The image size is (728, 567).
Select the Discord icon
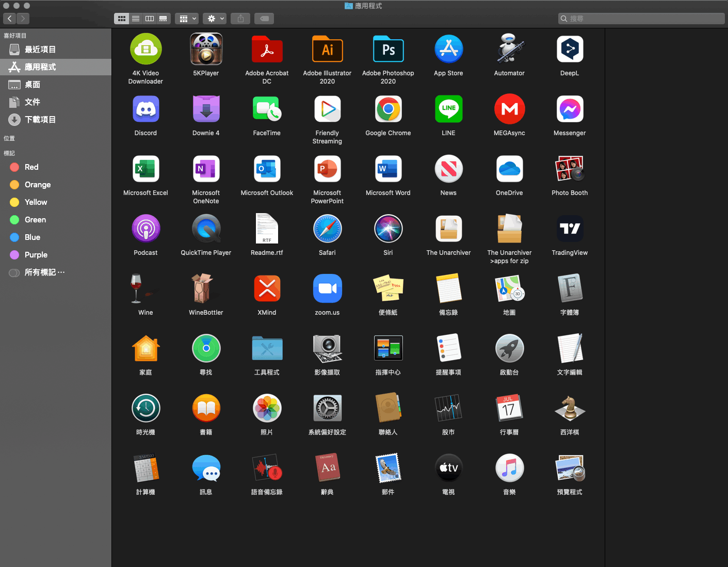[145, 109]
